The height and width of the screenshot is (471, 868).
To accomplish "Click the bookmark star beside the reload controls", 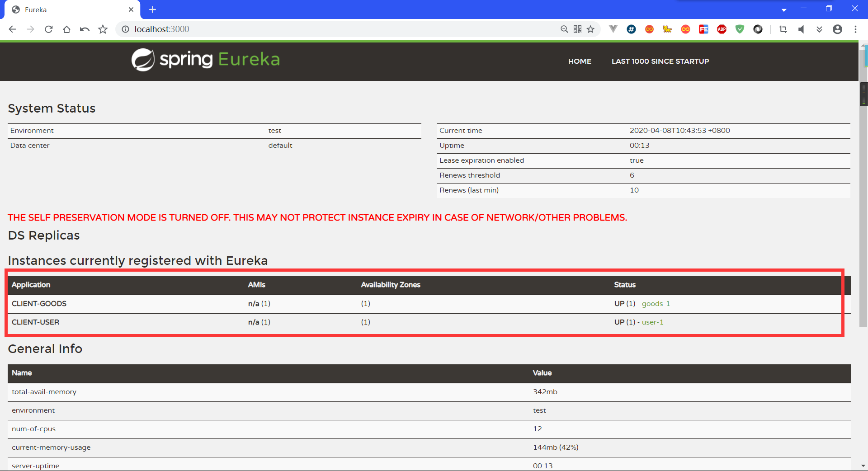I will (x=103, y=29).
